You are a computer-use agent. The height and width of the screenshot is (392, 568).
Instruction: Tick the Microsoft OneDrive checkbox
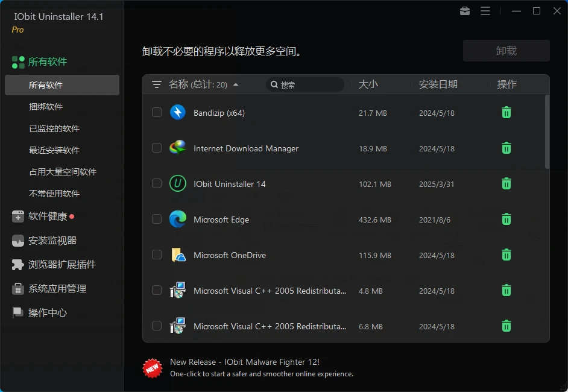[x=157, y=254]
